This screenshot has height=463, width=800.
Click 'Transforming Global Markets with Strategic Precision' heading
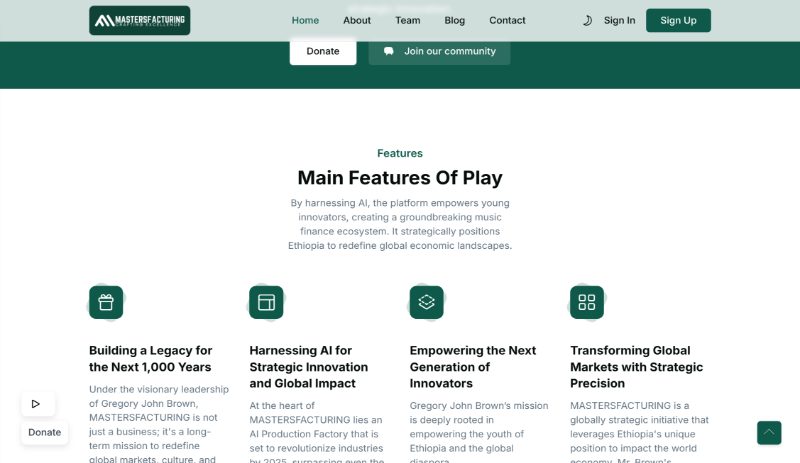(637, 367)
